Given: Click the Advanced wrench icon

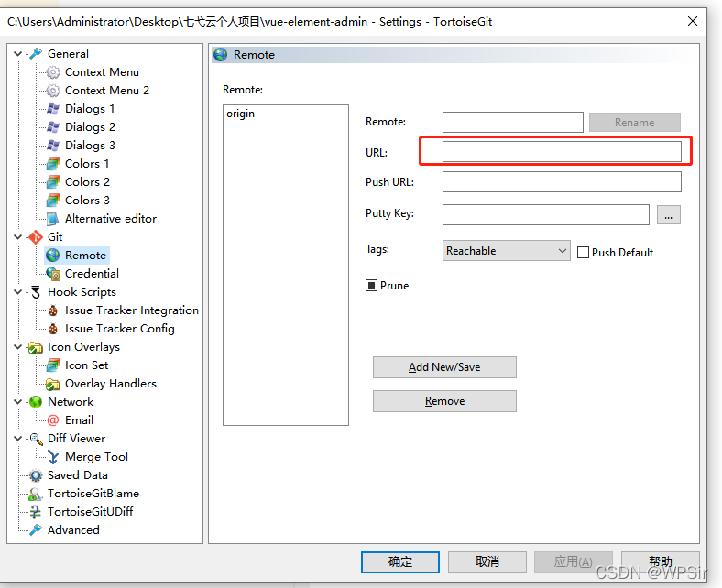Looking at the screenshot, I should pyautogui.click(x=36, y=530).
